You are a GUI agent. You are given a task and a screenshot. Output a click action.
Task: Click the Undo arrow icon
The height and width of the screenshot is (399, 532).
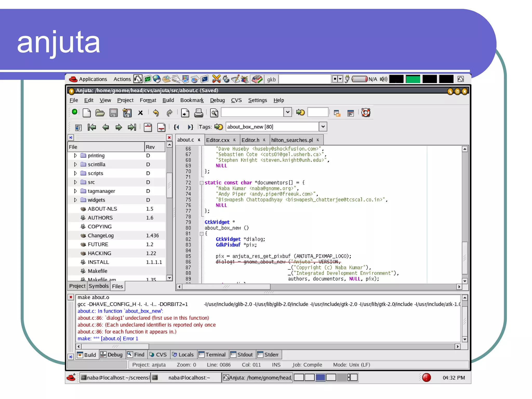[156, 113]
